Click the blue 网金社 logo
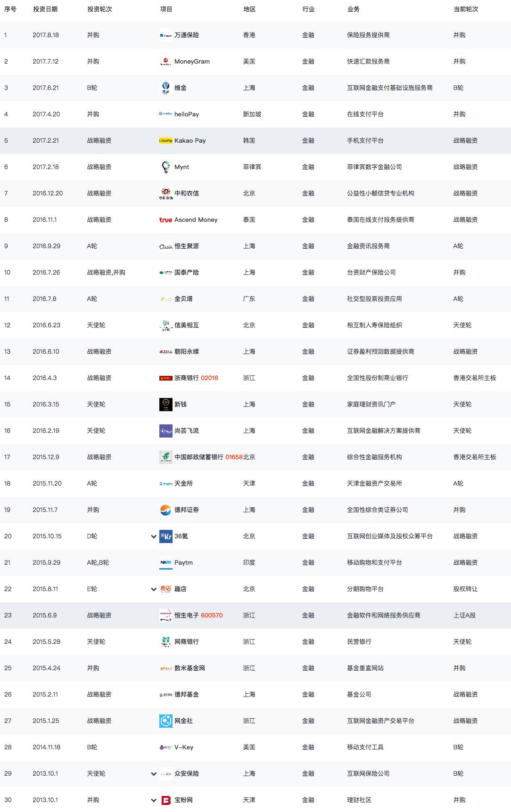 pyautogui.click(x=165, y=721)
